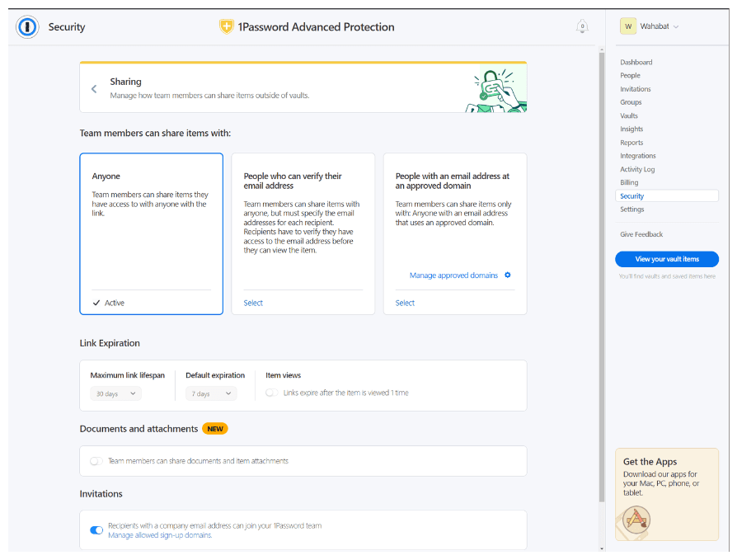
Task: Expand the Wahabat account menu
Action: point(676,26)
